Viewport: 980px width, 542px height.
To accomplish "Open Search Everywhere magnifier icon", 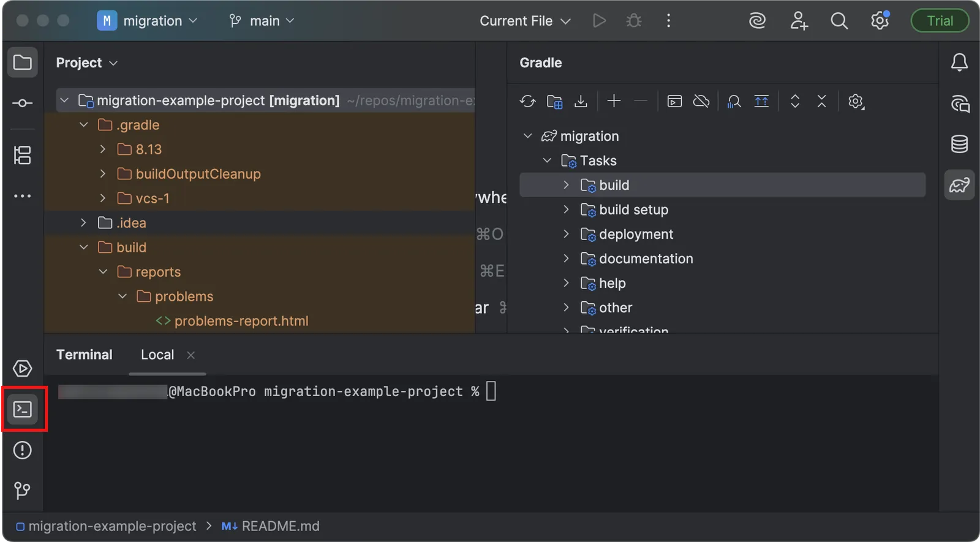I will [839, 21].
